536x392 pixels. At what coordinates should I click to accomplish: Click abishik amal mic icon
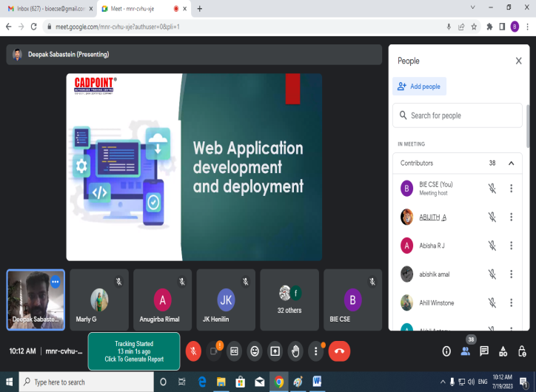click(x=492, y=274)
